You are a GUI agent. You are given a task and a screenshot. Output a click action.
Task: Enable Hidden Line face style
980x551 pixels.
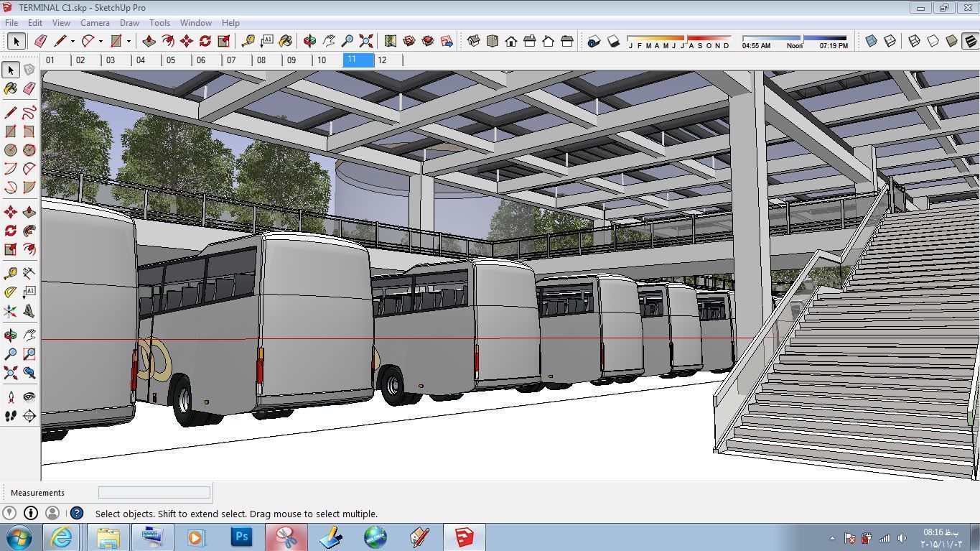tap(933, 41)
